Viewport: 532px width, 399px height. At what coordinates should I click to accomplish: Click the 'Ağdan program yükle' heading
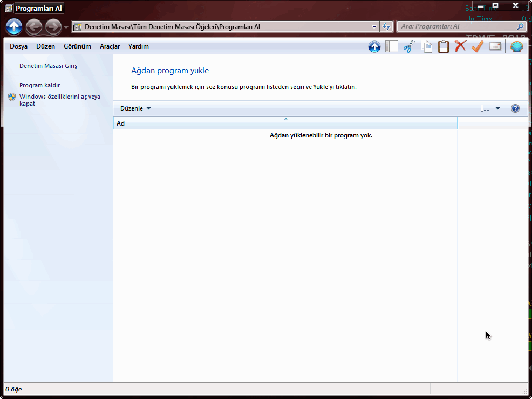pyautogui.click(x=170, y=71)
